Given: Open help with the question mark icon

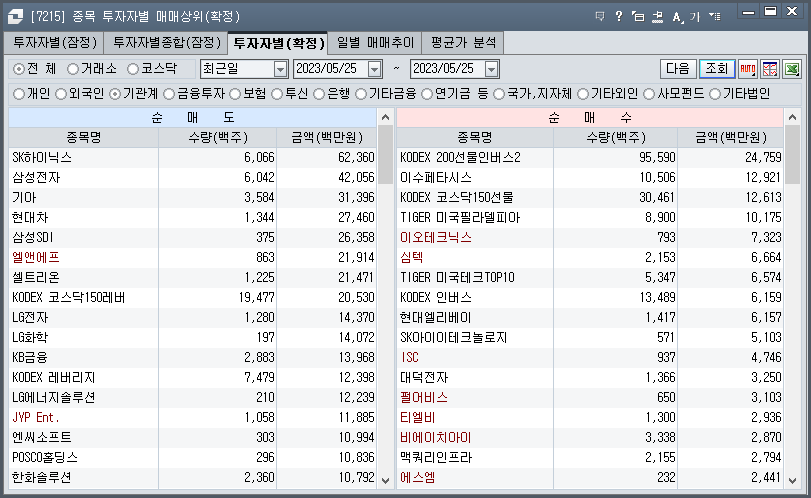Looking at the screenshot, I should [x=619, y=16].
